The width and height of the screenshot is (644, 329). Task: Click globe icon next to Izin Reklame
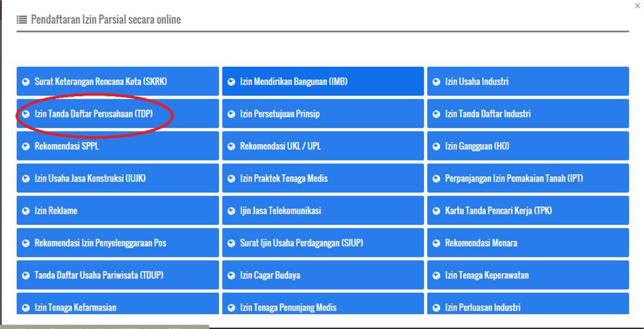(x=26, y=211)
